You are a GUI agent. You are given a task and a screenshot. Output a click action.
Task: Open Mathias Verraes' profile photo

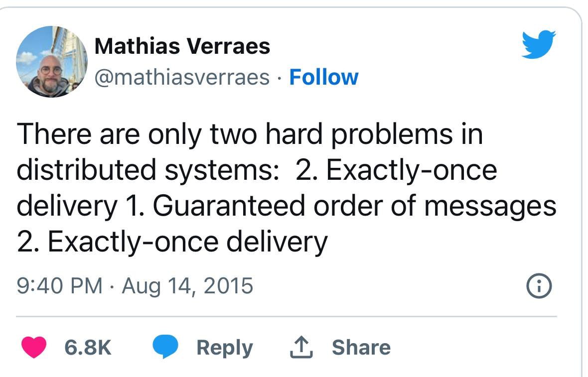52,61
